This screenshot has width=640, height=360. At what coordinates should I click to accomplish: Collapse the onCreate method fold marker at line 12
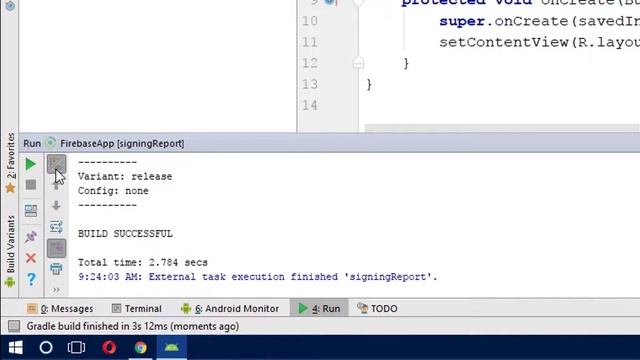[x=358, y=63]
